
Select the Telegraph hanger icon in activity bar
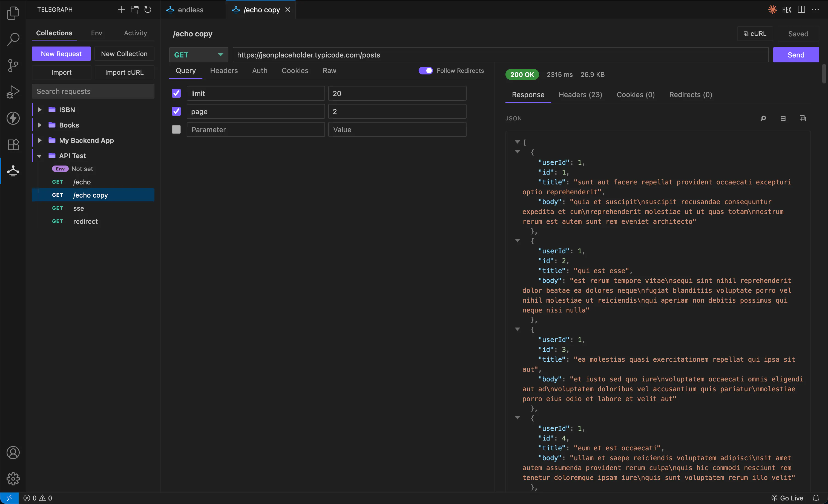coord(13,170)
